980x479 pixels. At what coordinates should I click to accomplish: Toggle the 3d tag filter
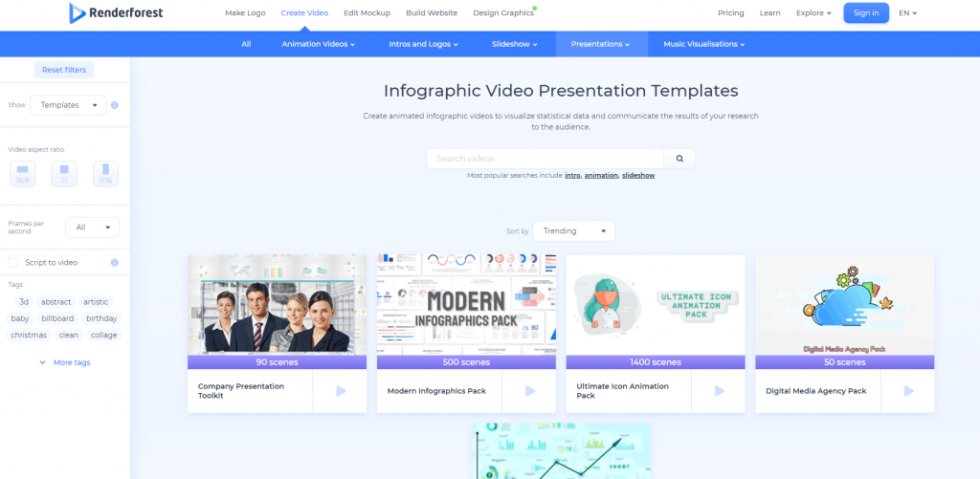[24, 302]
